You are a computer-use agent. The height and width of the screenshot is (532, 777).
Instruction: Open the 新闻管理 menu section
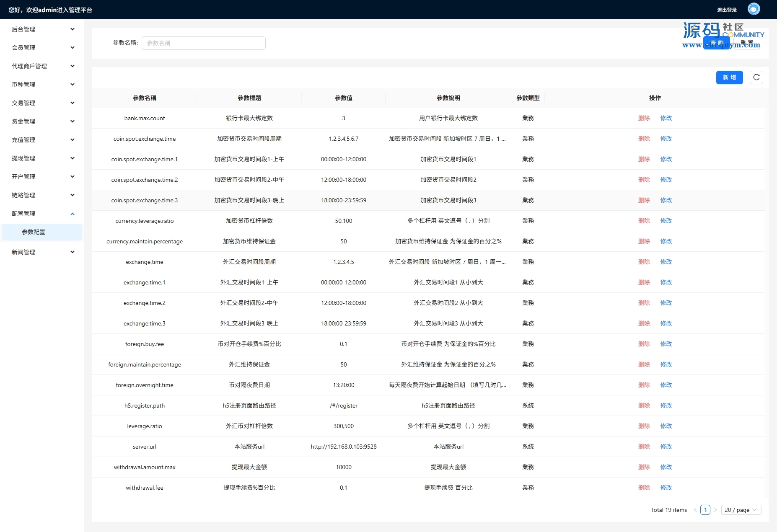[x=42, y=252]
